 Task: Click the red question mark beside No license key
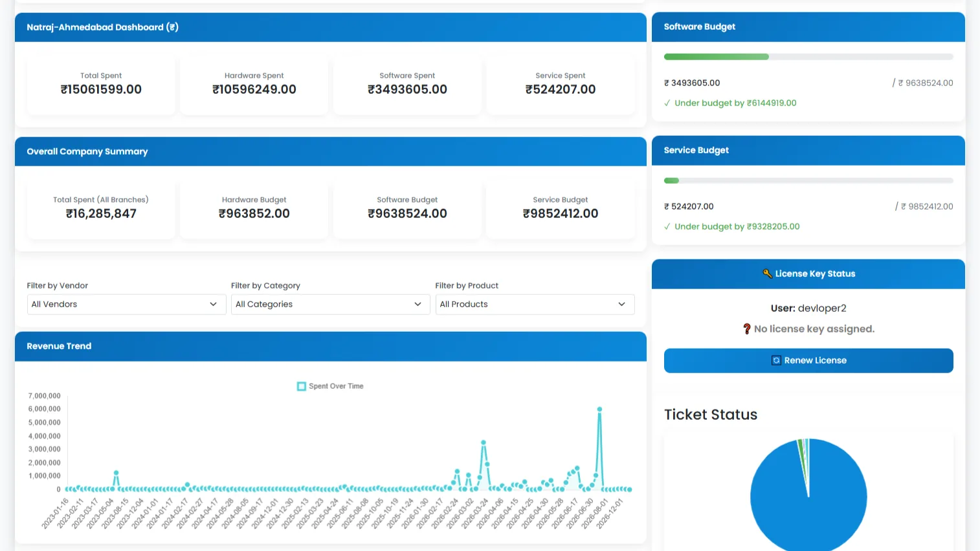click(746, 329)
